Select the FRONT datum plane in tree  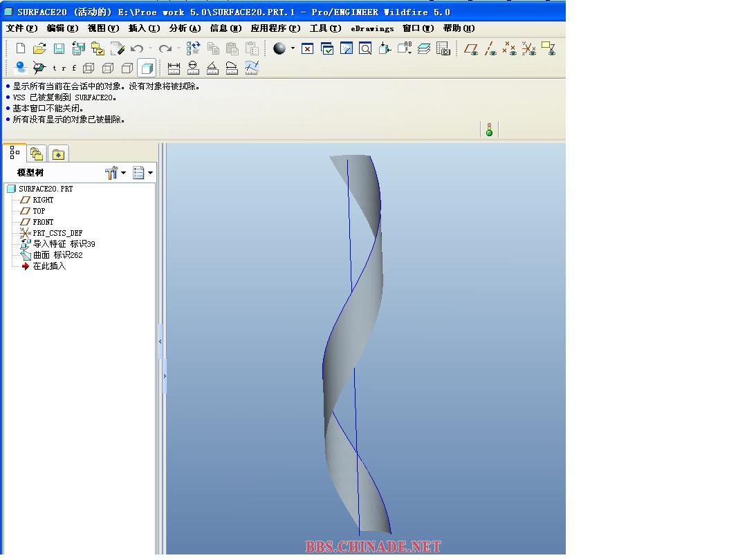tap(43, 222)
